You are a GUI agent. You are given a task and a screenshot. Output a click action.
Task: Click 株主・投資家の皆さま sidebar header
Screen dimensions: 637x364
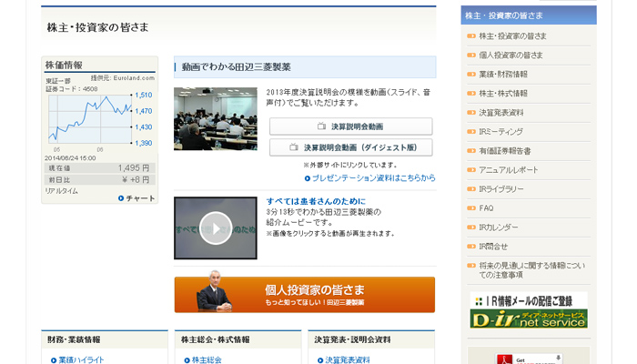[x=529, y=15]
